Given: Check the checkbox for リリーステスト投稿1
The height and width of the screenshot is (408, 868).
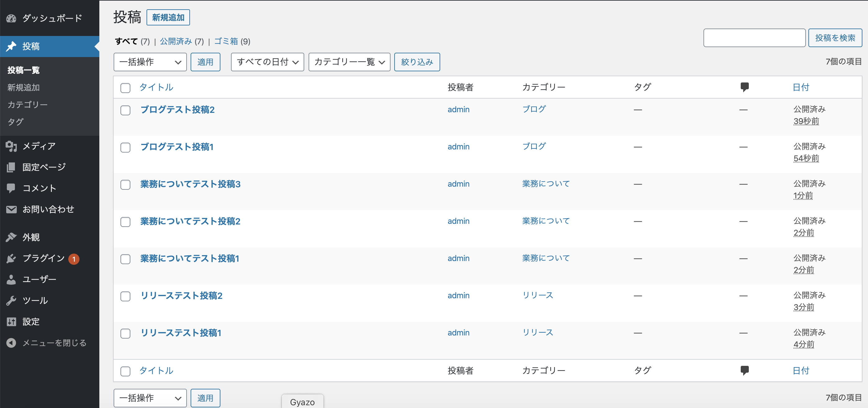Looking at the screenshot, I should tap(125, 333).
